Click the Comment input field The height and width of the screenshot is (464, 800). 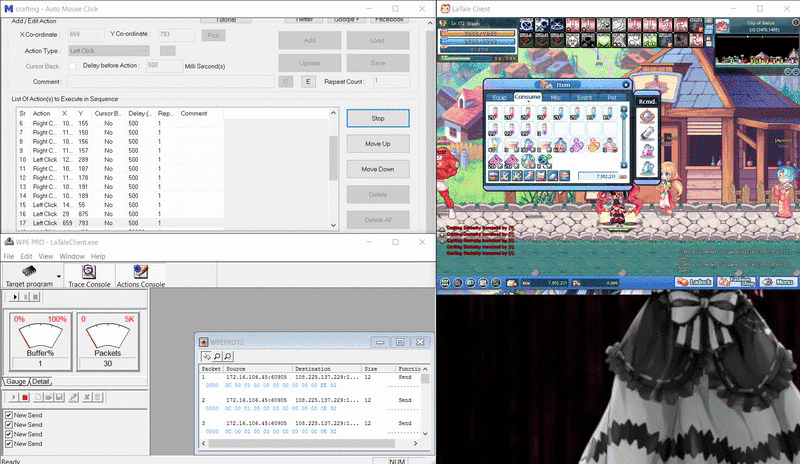click(x=170, y=82)
